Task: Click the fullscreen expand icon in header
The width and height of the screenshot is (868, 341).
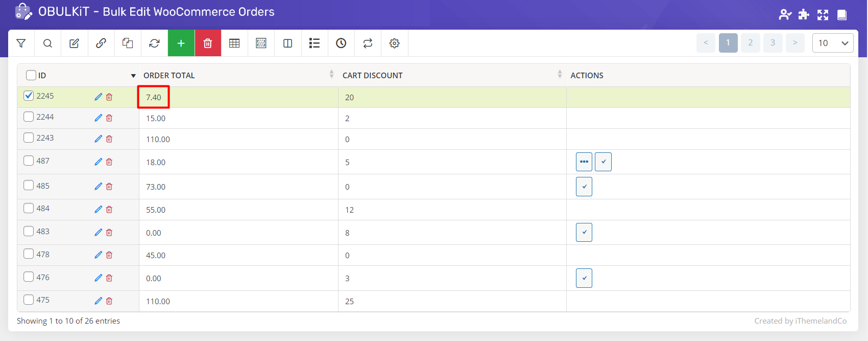Action: 823,15
